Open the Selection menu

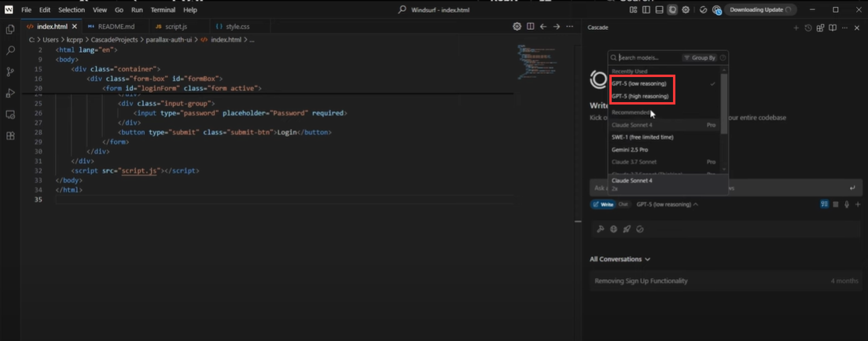(72, 10)
